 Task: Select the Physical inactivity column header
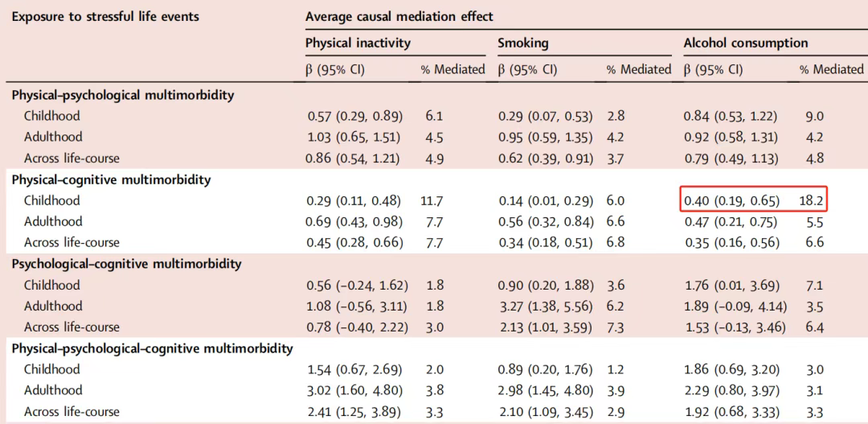click(x=358, y=43)
